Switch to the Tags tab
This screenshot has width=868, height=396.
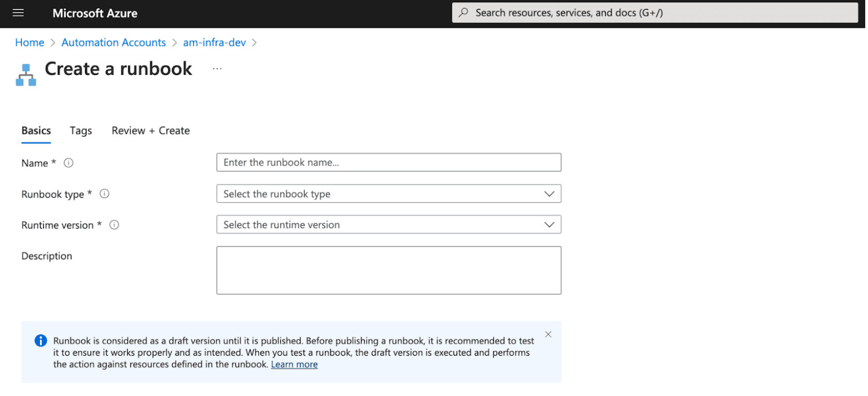[81, 131]
